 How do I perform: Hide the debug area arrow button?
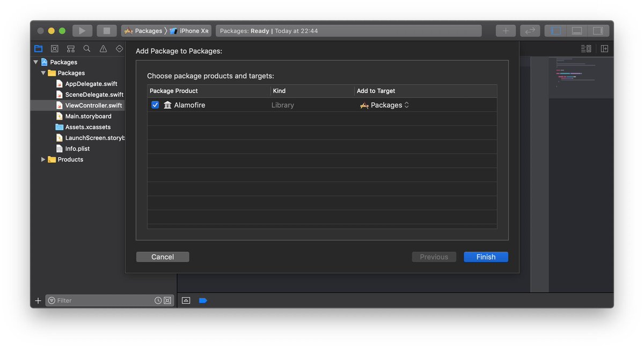coord(186,301)
